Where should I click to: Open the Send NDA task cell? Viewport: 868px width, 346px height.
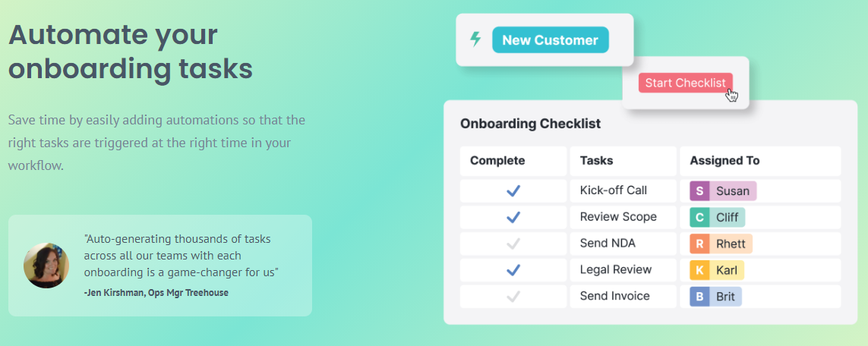click(608, 244)
